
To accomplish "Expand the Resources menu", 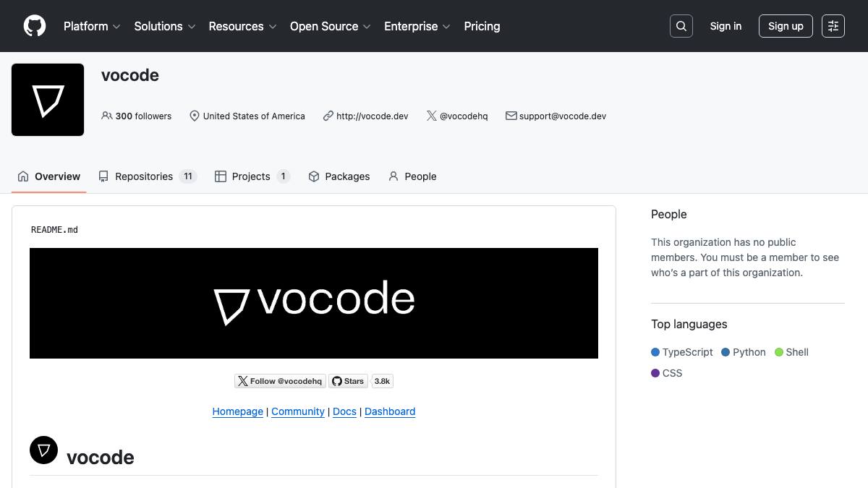I will click(242, 26).
